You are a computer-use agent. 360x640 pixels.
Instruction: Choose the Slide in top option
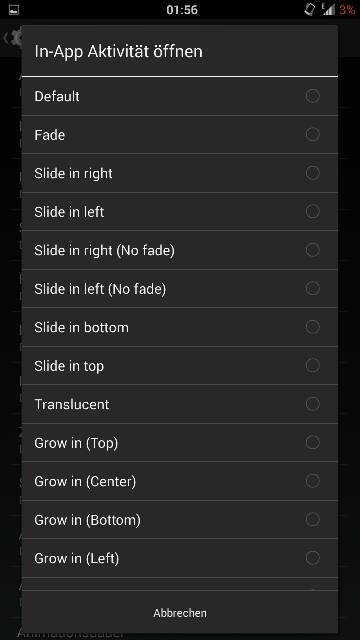click(180, 366)
